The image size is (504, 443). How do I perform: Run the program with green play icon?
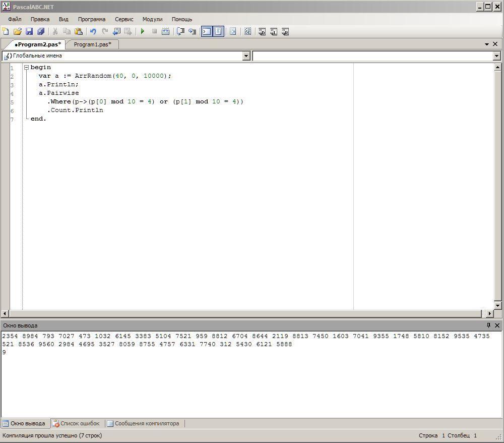pyautogui.click(x=143, y=31)
